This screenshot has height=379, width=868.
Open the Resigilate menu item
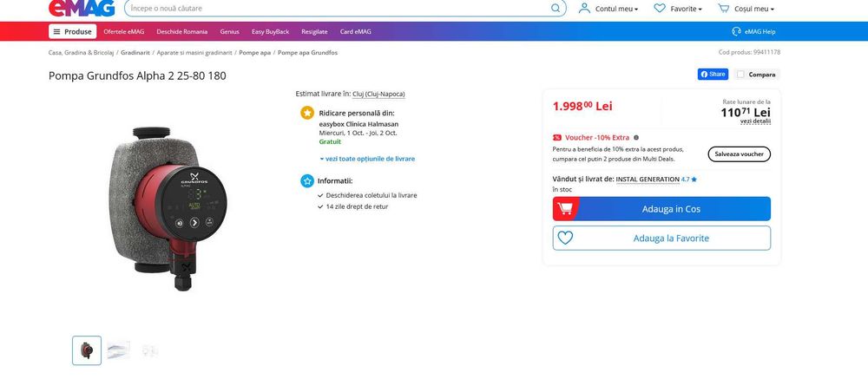click(x=314, y=31)
